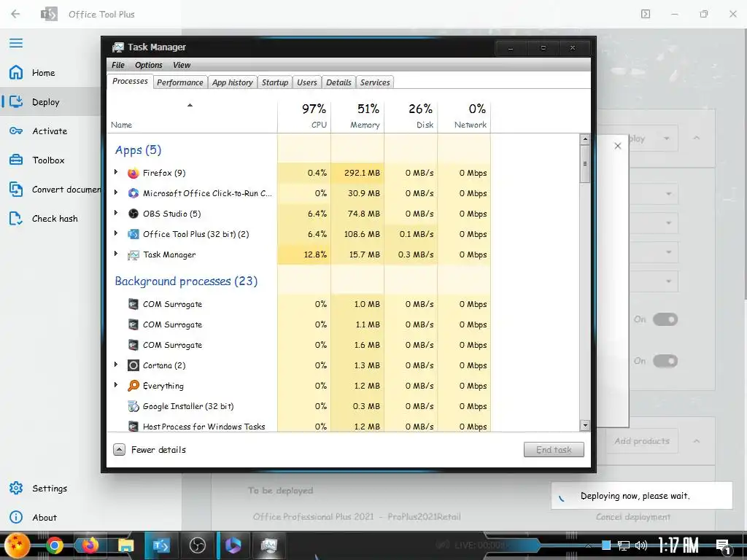Sort processes by CPU column

[x=304, y=116]
